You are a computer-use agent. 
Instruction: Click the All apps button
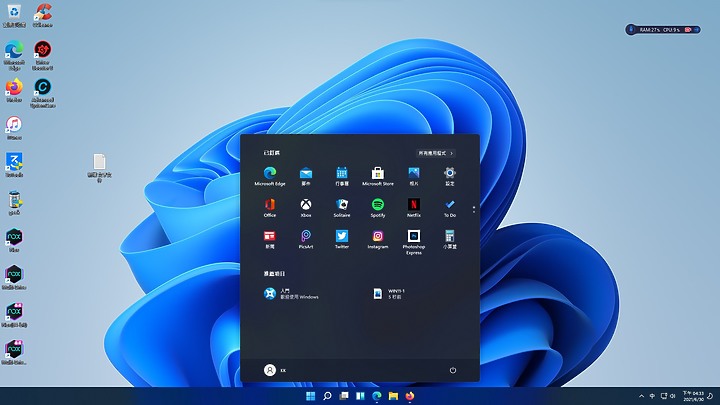[x=436, y=153]
